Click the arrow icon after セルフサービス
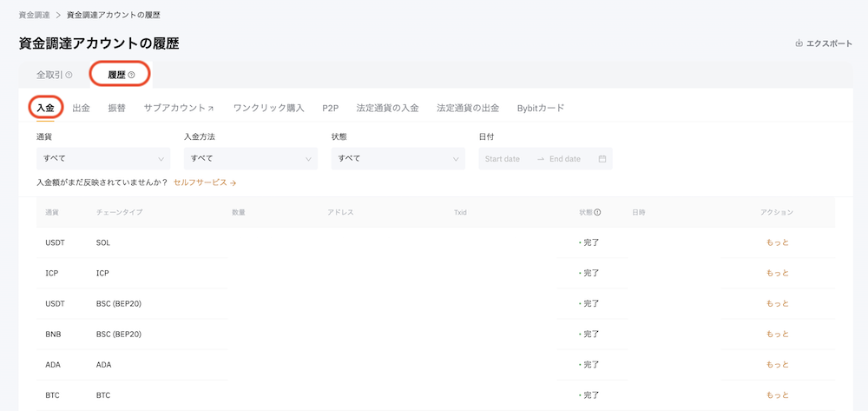868x411 pixels. (233, 182)
